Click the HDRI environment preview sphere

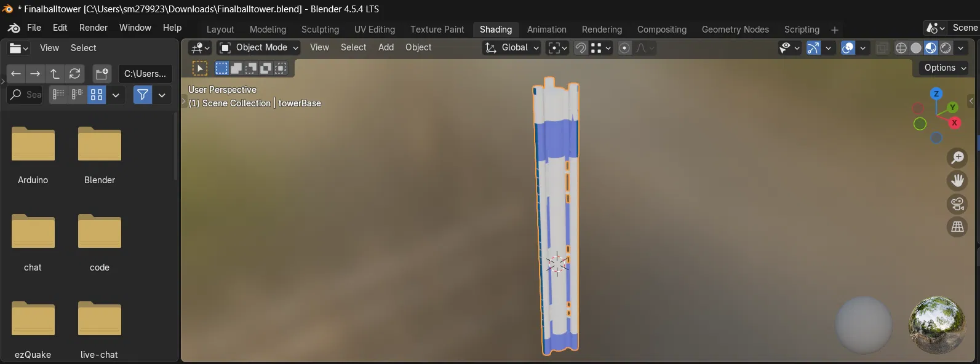point(937,325)
